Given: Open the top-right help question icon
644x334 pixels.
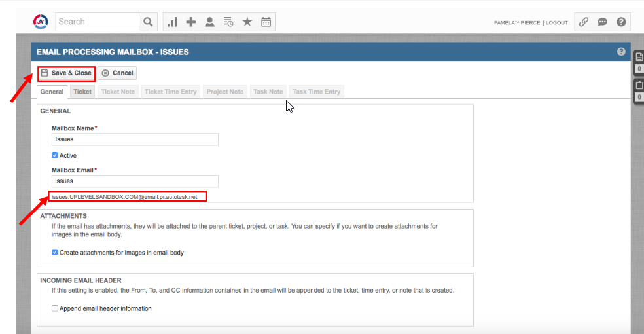Looking at the screenshot, I should coord(621,22).
